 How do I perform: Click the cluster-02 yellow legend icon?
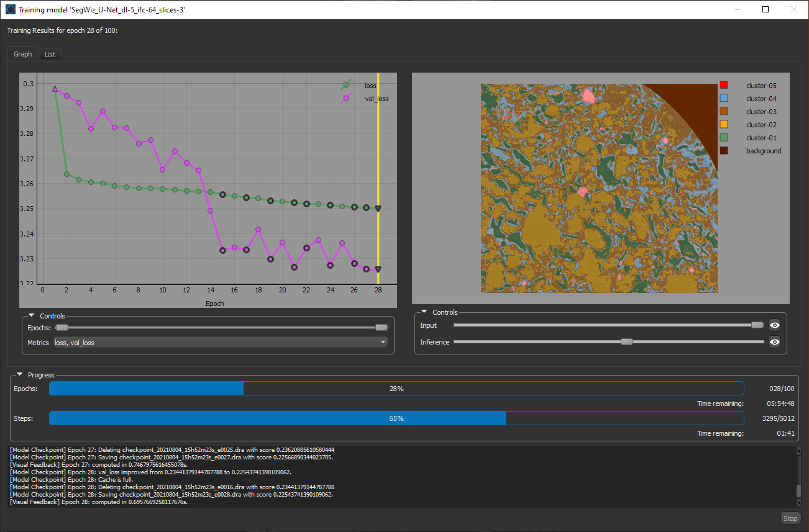click(723, 124)
